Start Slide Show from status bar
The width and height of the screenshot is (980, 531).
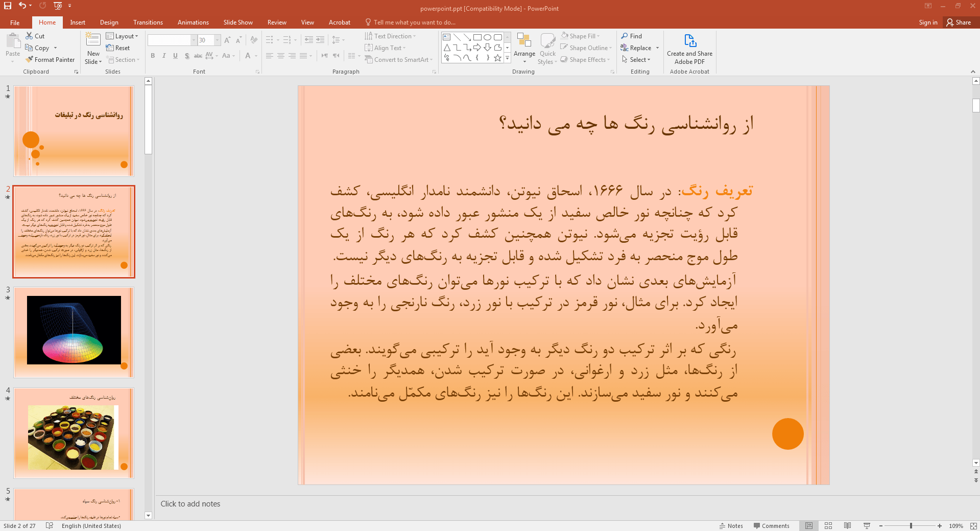pyautogui.click(x=867, y=525)
